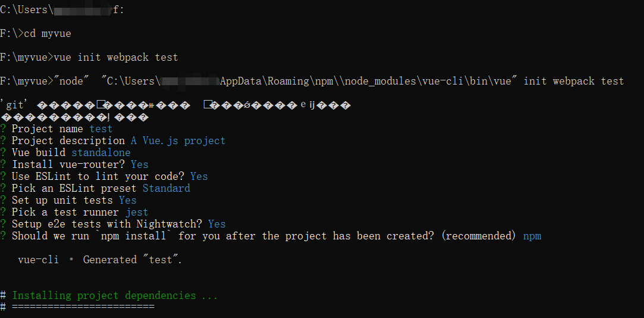This screenshot has width=644, height=318.
Task: Click the "Installing project dependencies ..." line
Action: point(115,295)
